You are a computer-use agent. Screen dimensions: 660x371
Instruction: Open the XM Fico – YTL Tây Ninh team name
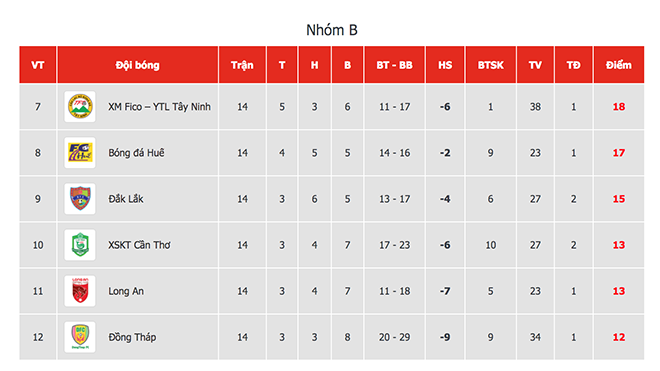point(159,107)
